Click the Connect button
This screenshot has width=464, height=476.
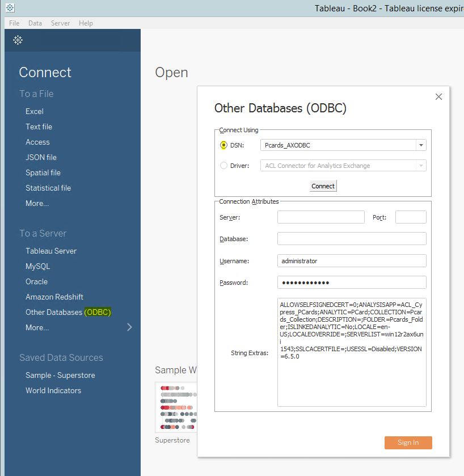click(x=323, y=186)
